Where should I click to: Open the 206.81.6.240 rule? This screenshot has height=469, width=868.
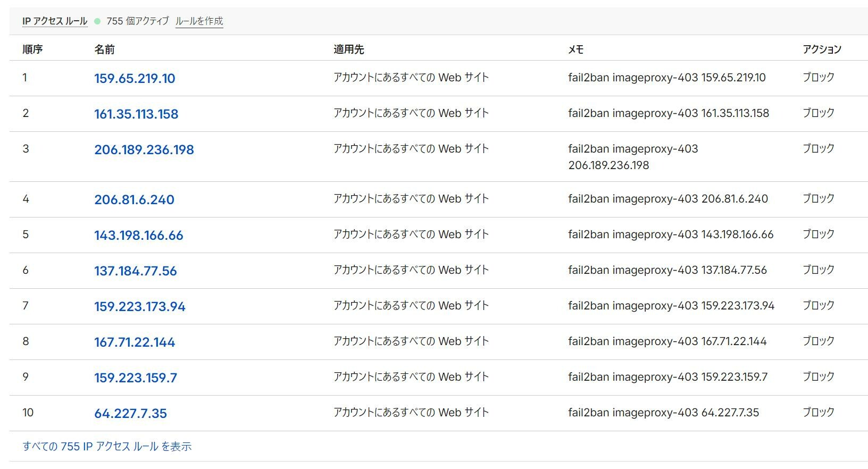pyautogui.click(x=134, y=199)
